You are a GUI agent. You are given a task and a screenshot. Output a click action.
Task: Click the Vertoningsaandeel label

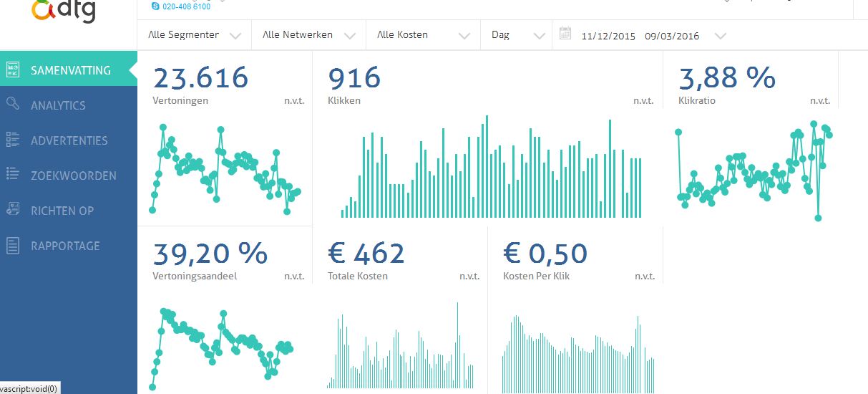tap(195, 276)
